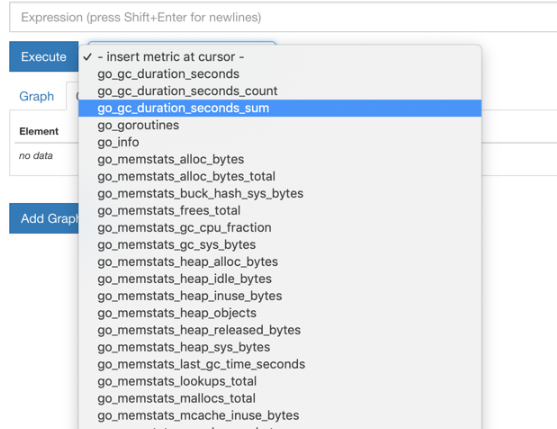
Task: Select go_memstats_mallocs_total metric
Action: [280, 398]
